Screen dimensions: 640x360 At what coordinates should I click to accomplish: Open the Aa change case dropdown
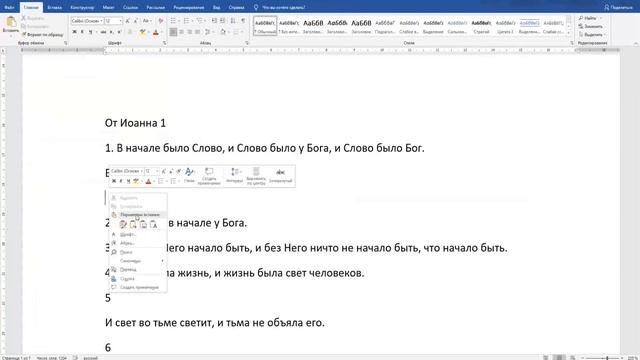click(147, 21)
